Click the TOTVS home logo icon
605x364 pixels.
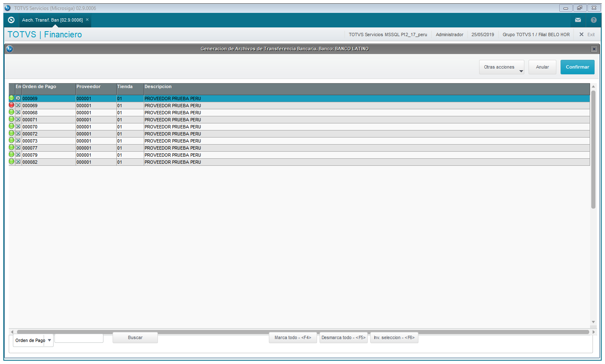coord(11,20)
